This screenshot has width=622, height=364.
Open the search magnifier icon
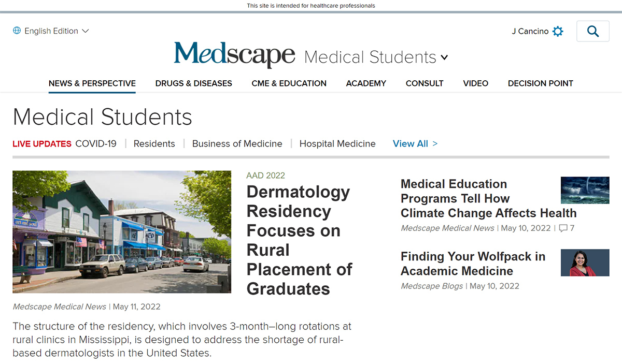point(592,31)
